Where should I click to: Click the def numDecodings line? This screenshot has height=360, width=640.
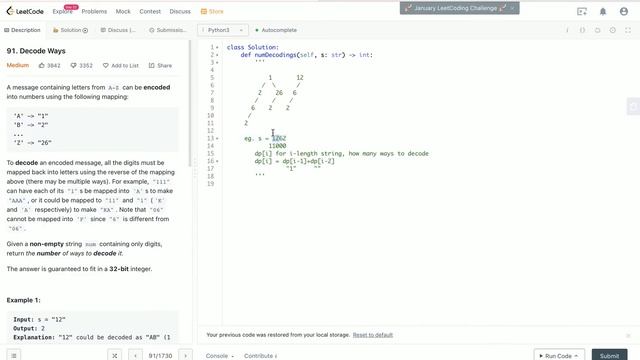[307, 55]
